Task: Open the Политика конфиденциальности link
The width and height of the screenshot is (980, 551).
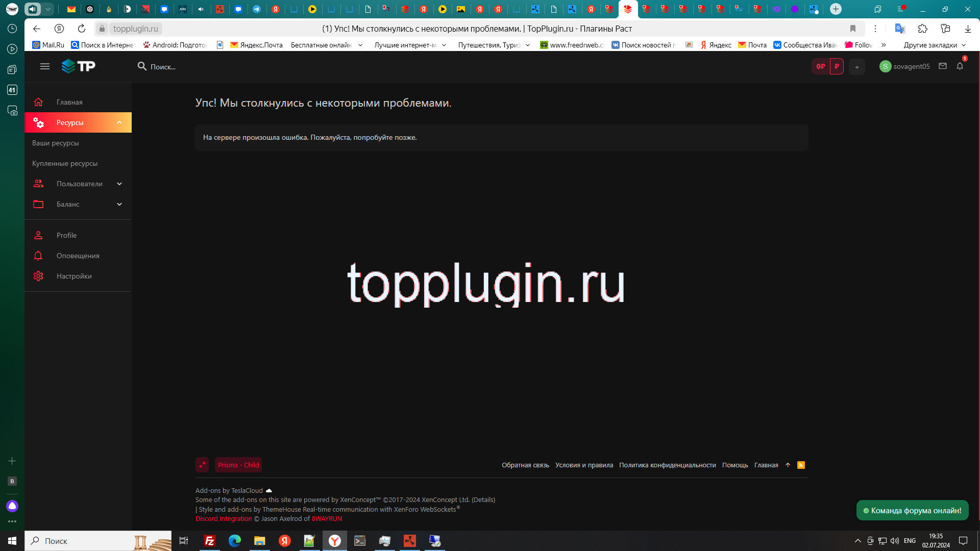Action: click(668, 465)
